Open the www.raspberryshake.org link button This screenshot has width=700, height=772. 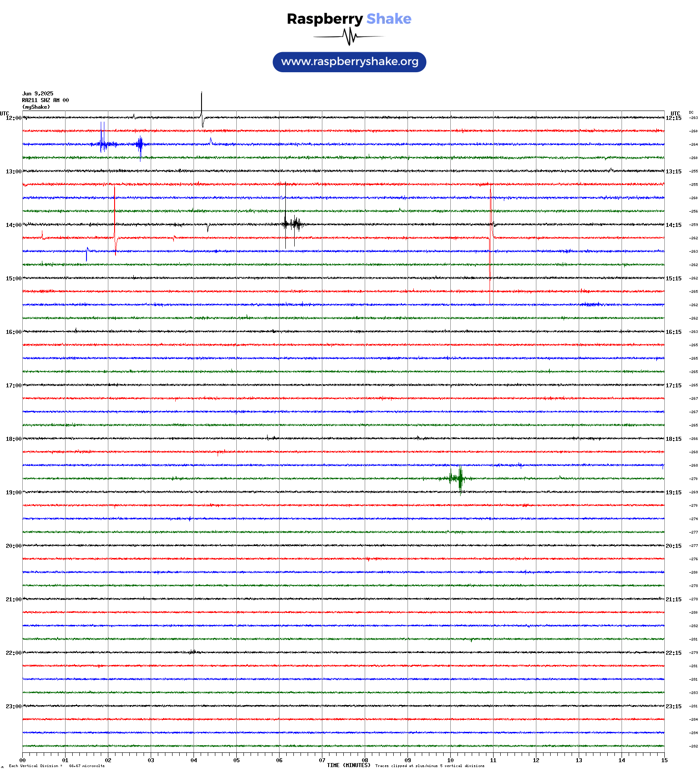tap(350, 62)
